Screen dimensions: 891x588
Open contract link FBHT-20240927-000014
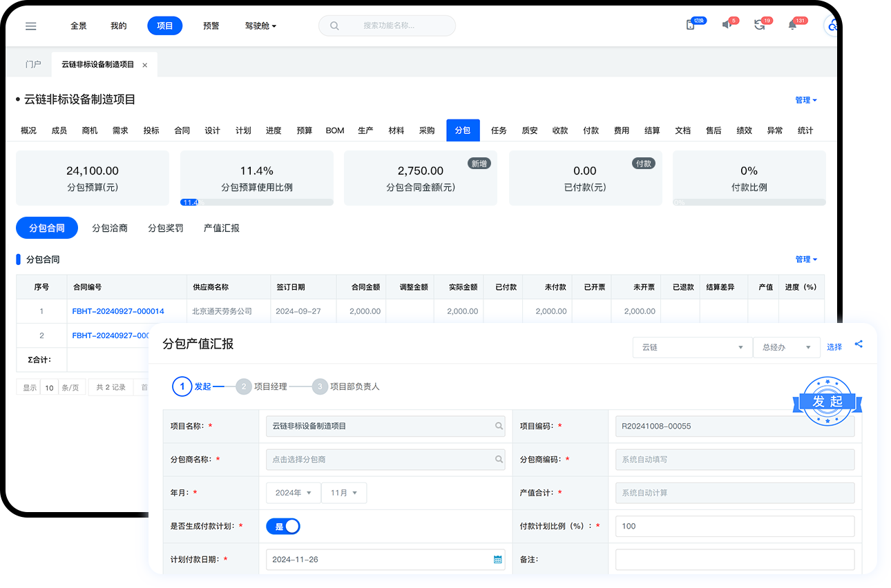[118, 311]
